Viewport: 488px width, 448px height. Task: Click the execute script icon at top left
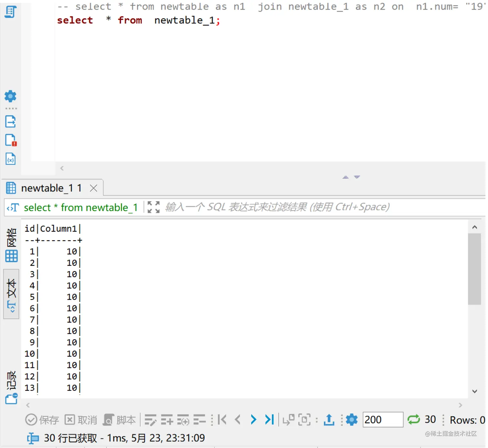coord(10,12)
